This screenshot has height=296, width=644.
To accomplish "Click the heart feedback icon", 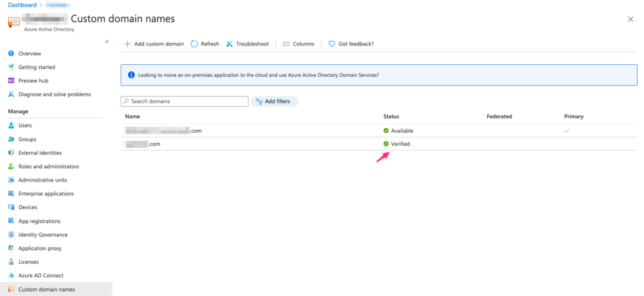I will [x=332, y=43].
